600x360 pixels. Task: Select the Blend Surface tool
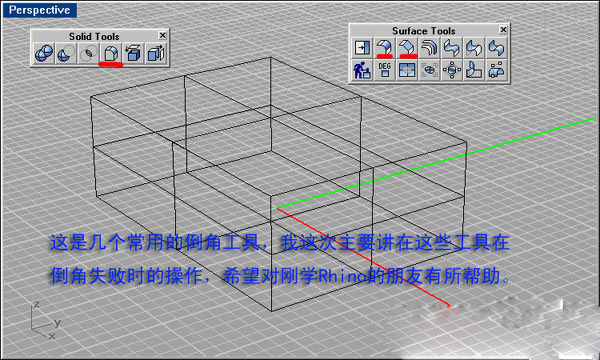(x=452, y=47)
